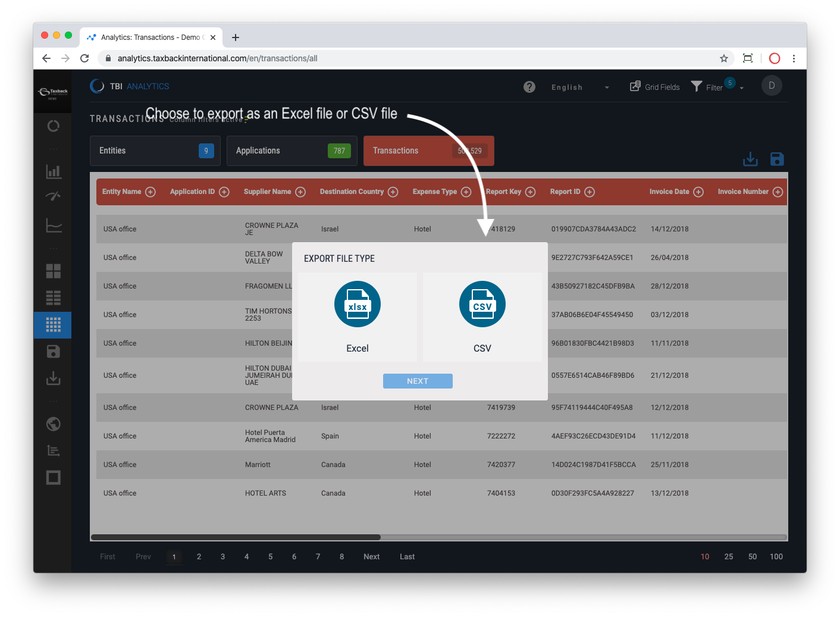Expand the Report ID column plus icon
840x617 pixels.
(x=590, y=192)
